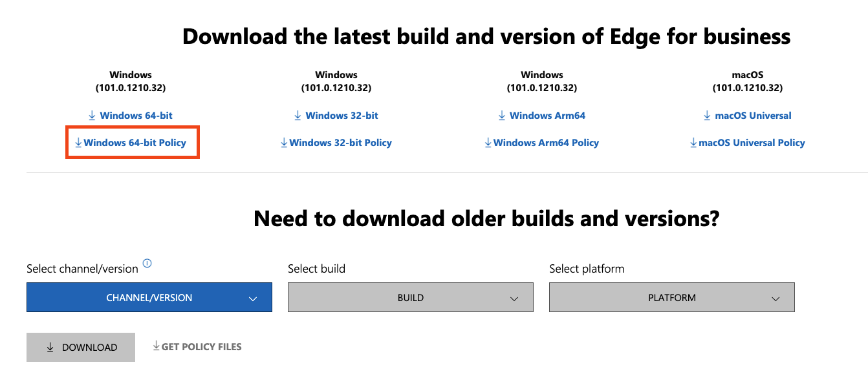The height and width of the screenshot is (367, 868).
Task: Open the BUILD dropdown
Action: (x=410, y=298)
